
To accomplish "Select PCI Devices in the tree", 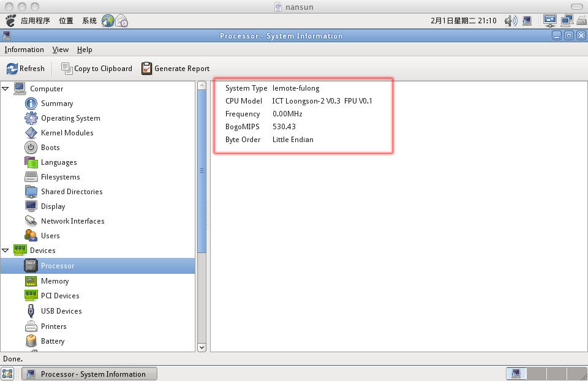I will (x=60, y=295).
